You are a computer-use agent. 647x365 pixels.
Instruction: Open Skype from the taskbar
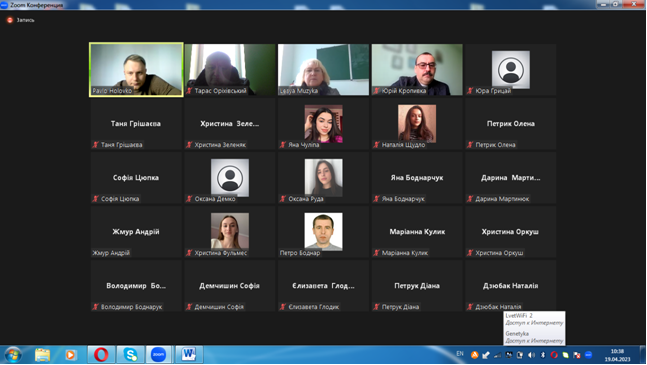[x=130, y=354]
